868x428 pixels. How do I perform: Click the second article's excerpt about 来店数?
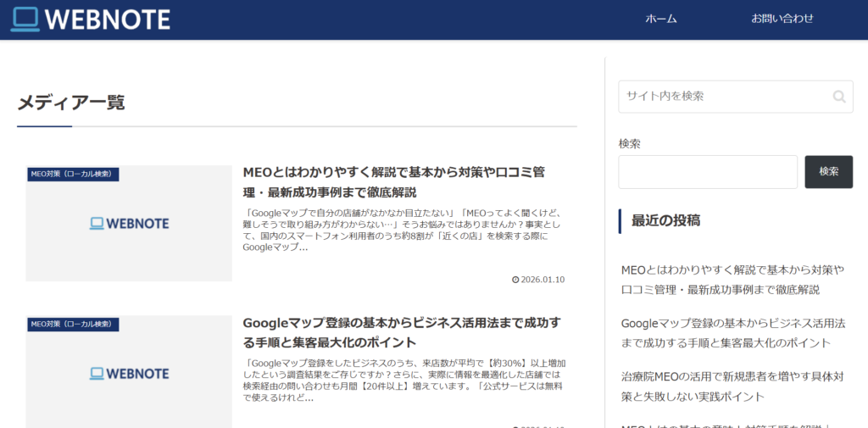coord(402,380)
